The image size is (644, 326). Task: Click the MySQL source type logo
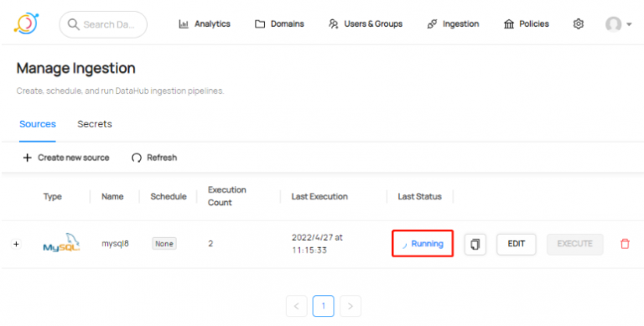(61, 243)
